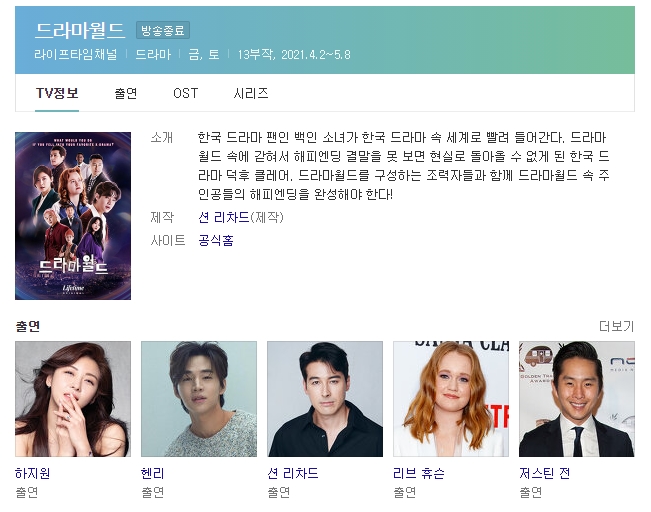Click the 드라마월드 poster image
The height and width of the screenshot is (512, 651).
(73, 216)
